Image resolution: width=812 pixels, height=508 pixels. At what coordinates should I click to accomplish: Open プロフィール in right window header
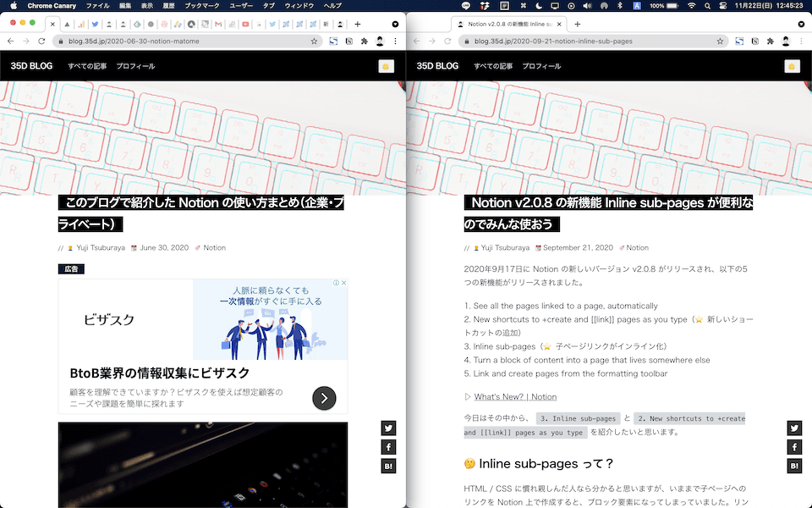pyautogui.click(x=541, y=66)
